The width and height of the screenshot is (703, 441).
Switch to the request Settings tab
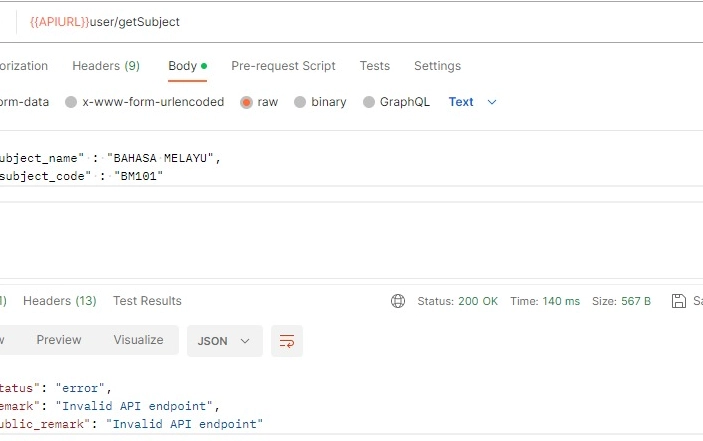click(x=437, y=66)
